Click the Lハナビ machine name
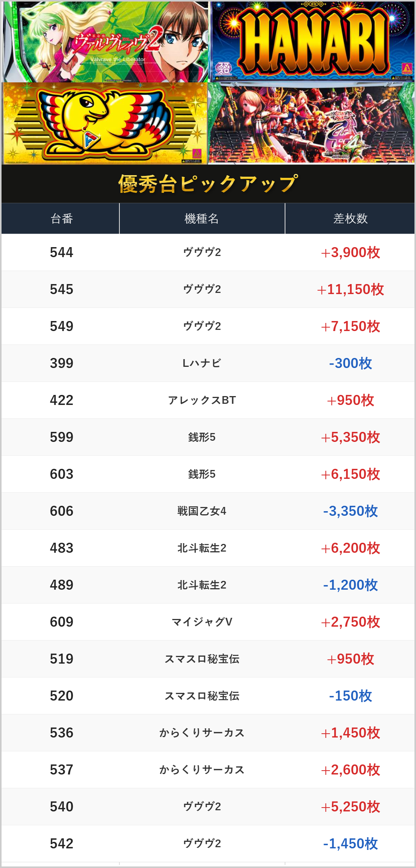This screenshot has height=868, width=416. (201, 363)
